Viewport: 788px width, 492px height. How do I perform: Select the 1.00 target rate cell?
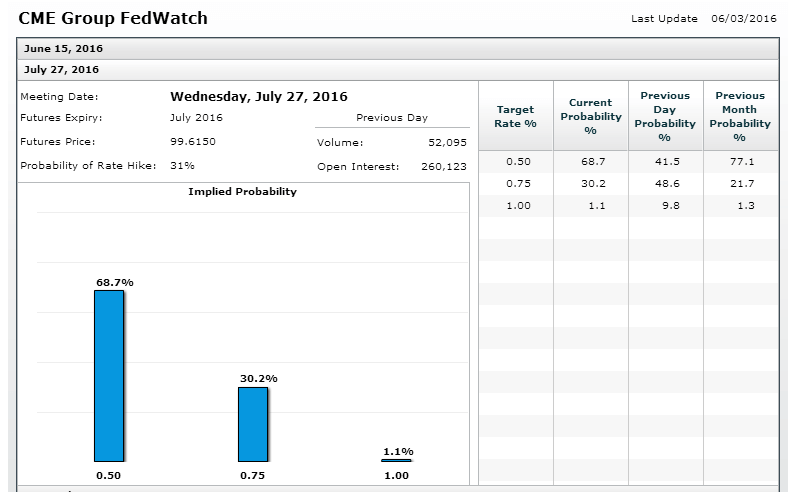[x=518, y=206]
